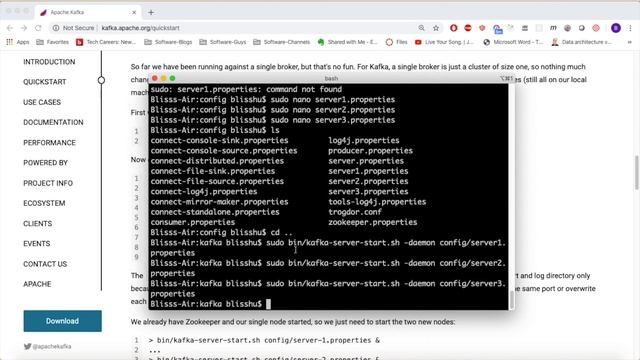Open the Microsoft Word bookmark
This screenshot has width=640, height=360.
[513, 42]
